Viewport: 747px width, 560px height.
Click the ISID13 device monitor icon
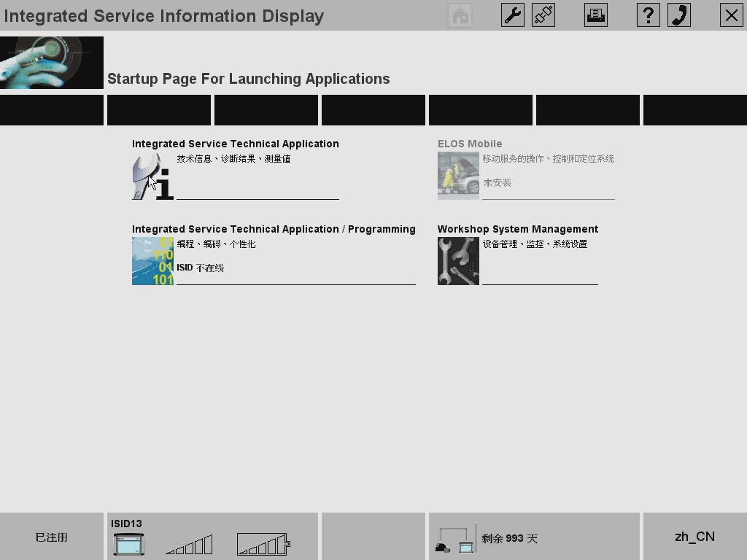128,544
